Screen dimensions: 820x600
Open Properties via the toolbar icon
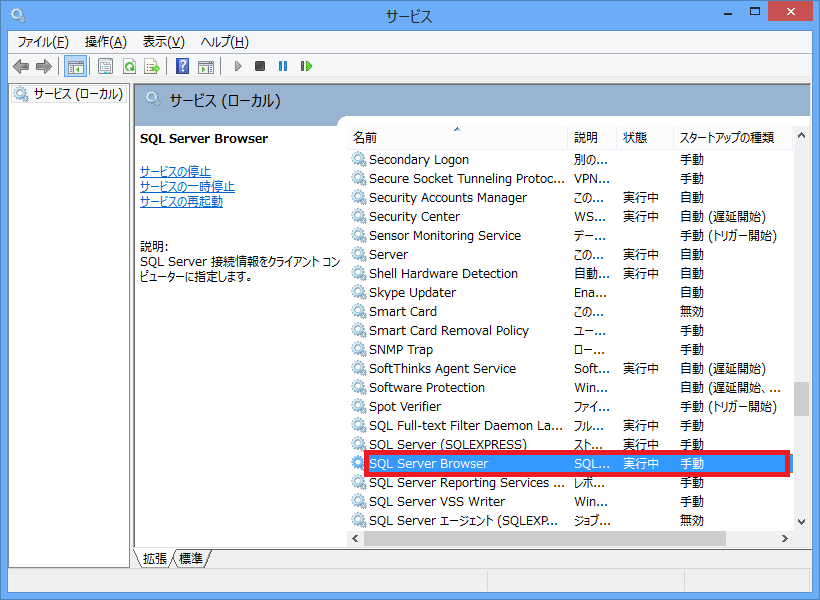106,66
